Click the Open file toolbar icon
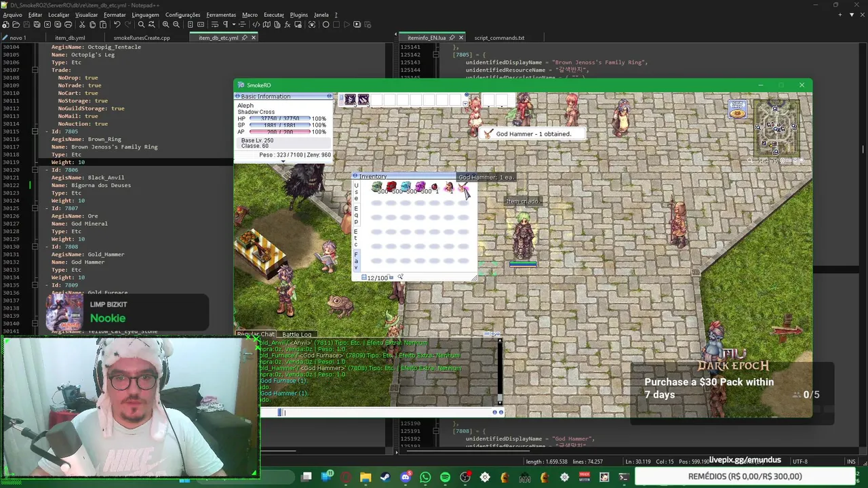The height and width of the screenshot is (488, 868). (x=16, y=24)
